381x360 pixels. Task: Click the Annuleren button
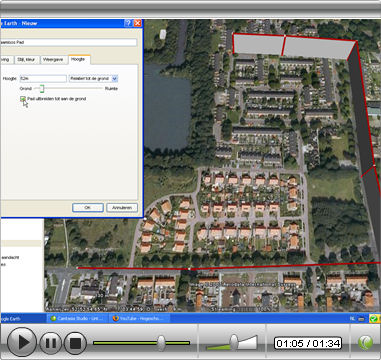(122, 207)
